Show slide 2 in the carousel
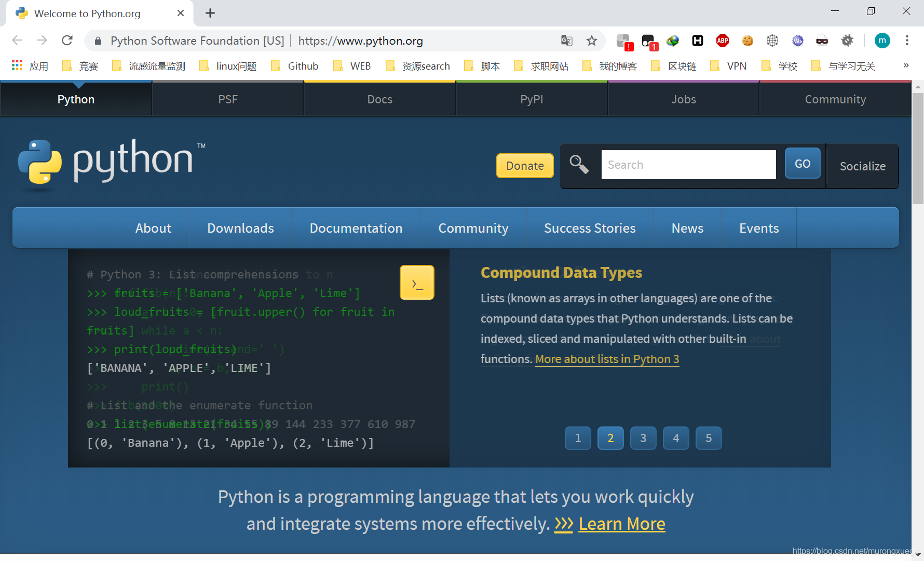 (x=610, y=438)
